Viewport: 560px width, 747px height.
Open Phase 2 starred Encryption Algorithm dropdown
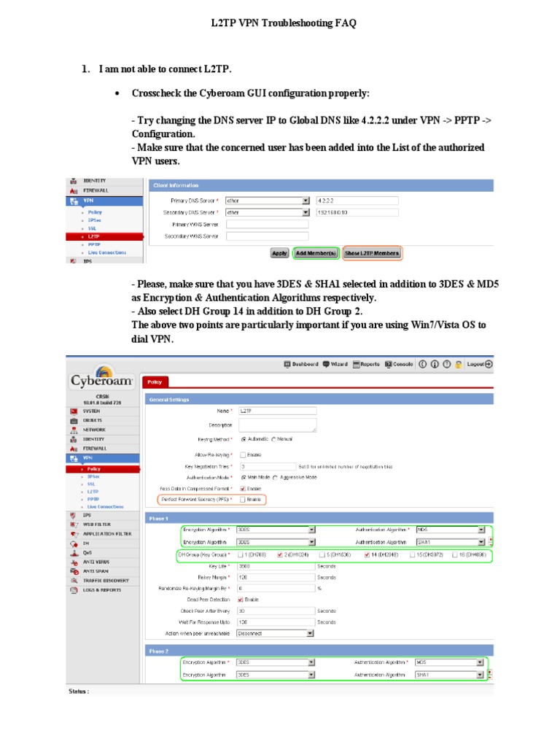click(276, 662)
